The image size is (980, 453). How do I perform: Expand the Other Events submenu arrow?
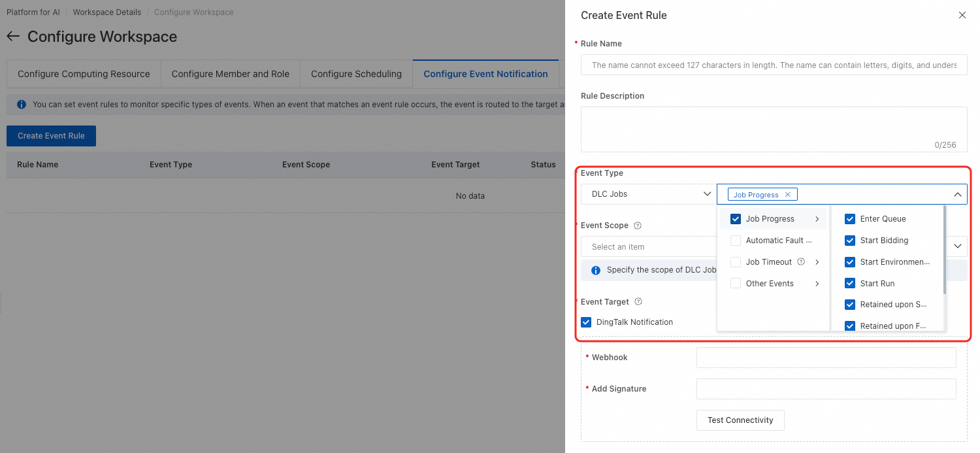point(817,284)
